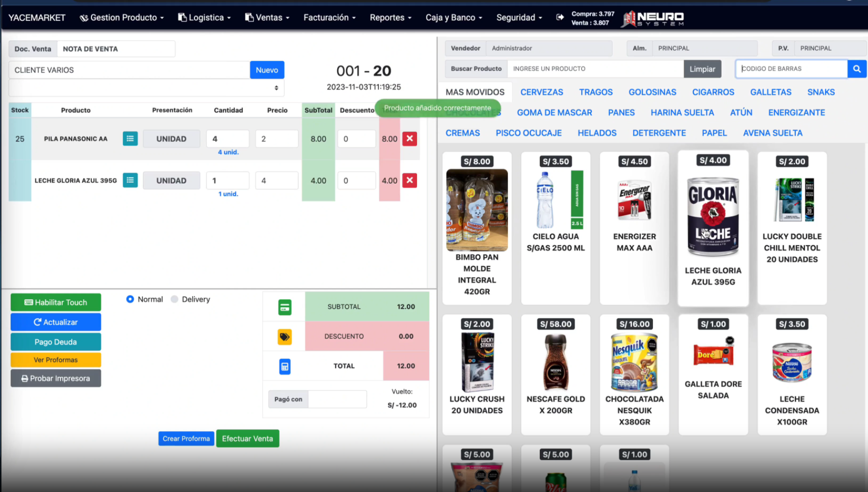The height and width of the screenshot is (492, 868).
Task: Open the Ventas dropdown menu
Action: click(x=268, y=18)
